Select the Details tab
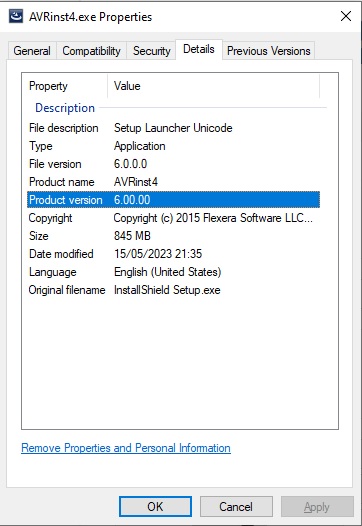Image resolution: width=362 pixels, height=526 pixels. point(199,49)
